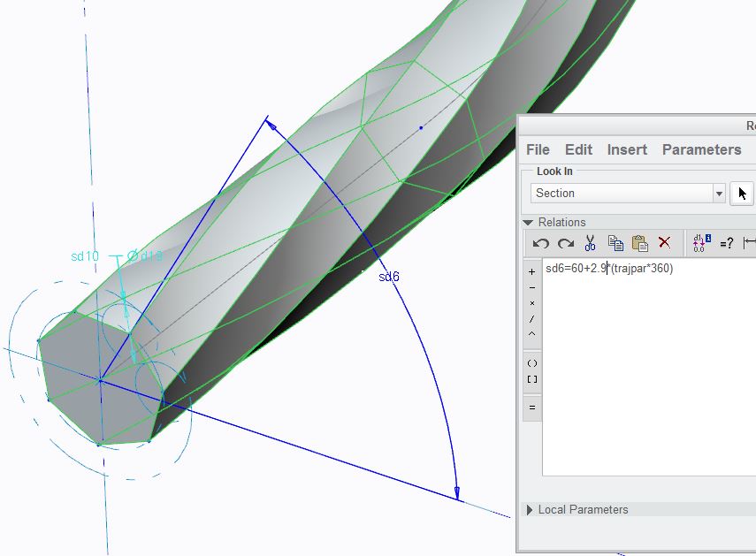The image size is (756, 556).
Task: Click the arrow pointer select icon
Action: click(742, 194)
